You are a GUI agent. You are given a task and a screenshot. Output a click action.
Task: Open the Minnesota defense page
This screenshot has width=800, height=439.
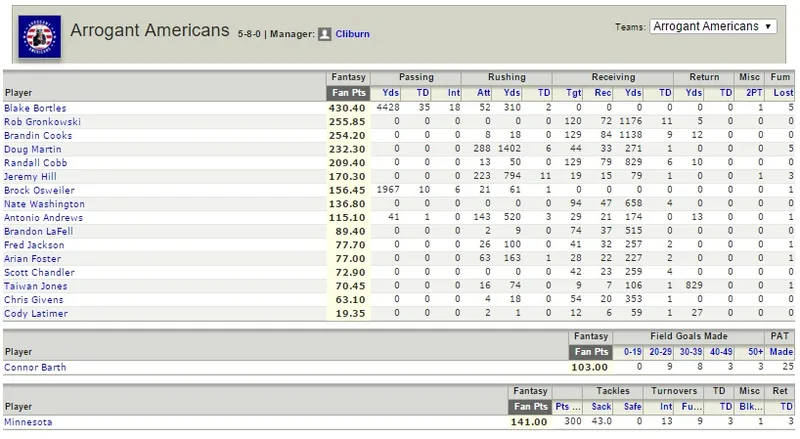[x=28, y=422]
